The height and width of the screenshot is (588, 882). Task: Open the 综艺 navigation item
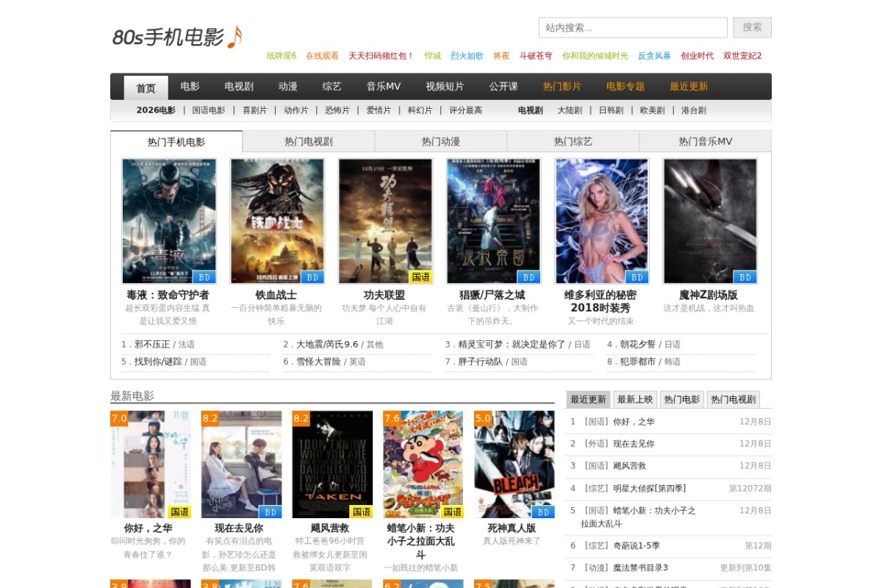331,87
